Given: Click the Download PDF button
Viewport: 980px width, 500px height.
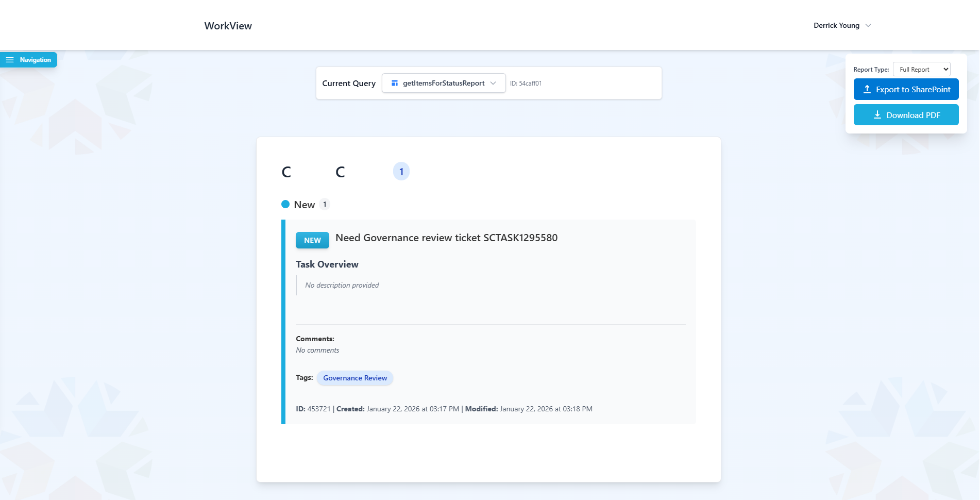Looking at the screenshot, I should tap(906, 115).
